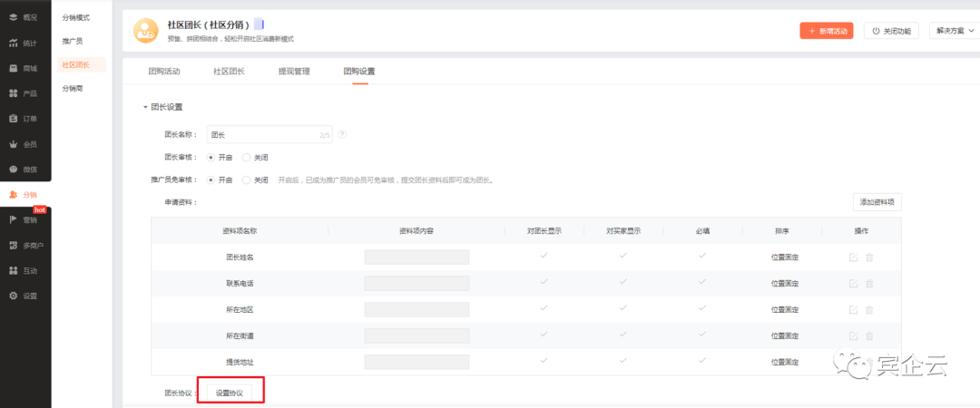Delete the 联系电话 row
Screen dimensions: 980x408
click(868, 283)
